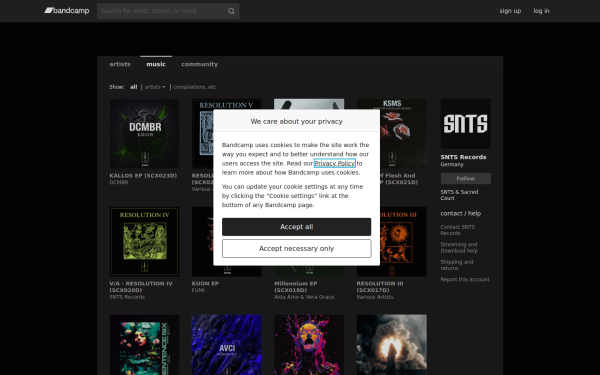This screenshot has width=600, height=375.
Task: Open the DCMBR KALLOS EP album cover
Action: (144, 134)
